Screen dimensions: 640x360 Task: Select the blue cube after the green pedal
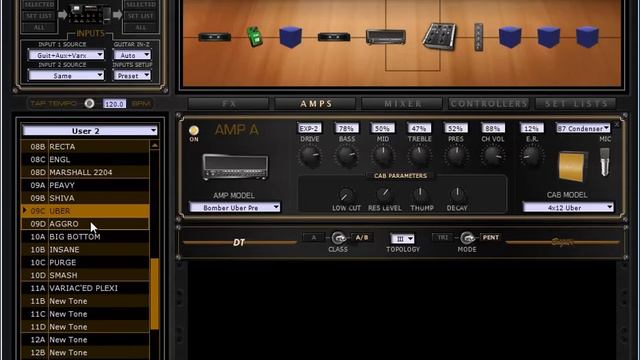pos(291,37)
